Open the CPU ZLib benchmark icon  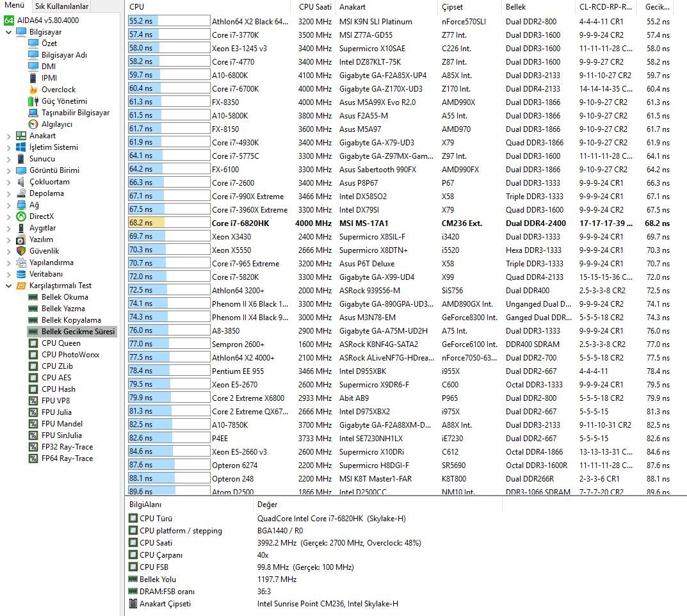pyautogui.click(x=33, y=366)
